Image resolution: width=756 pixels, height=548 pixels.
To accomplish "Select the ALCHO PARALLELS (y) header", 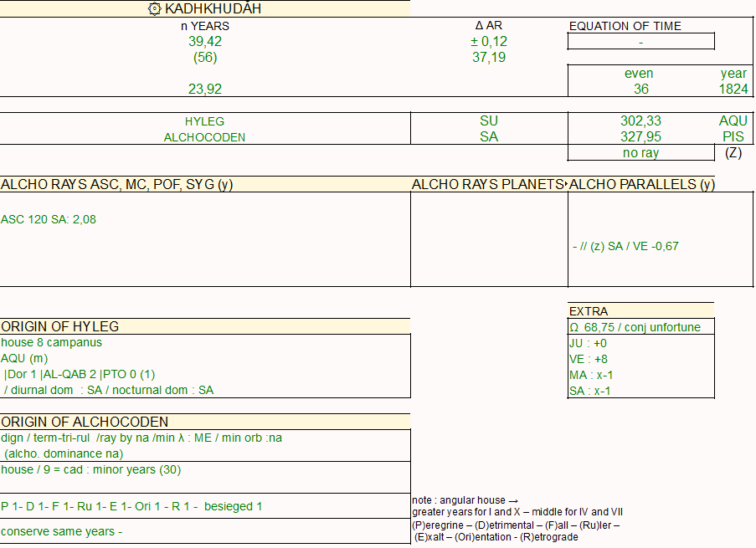I will pos(642,185).
